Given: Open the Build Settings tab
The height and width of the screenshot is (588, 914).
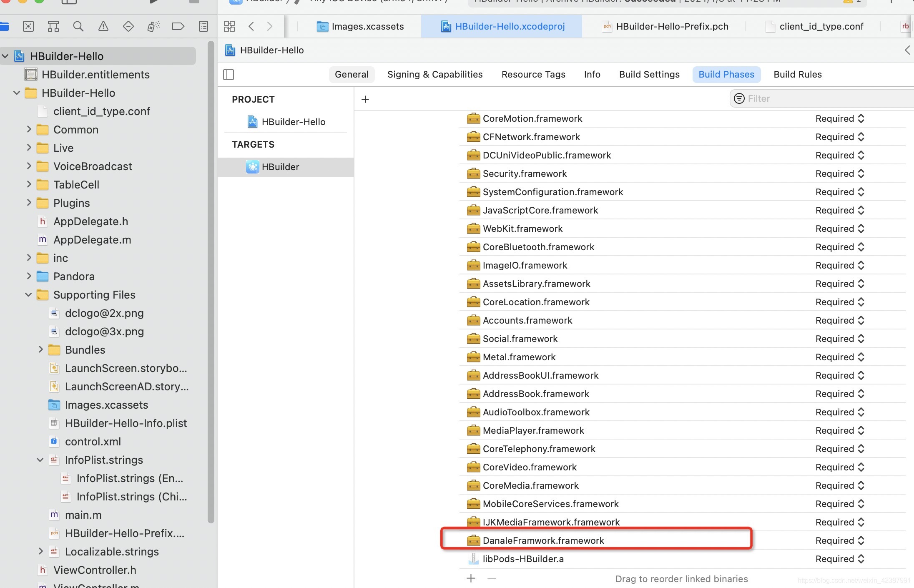Looking at the screenshot, I should point(649,74).
